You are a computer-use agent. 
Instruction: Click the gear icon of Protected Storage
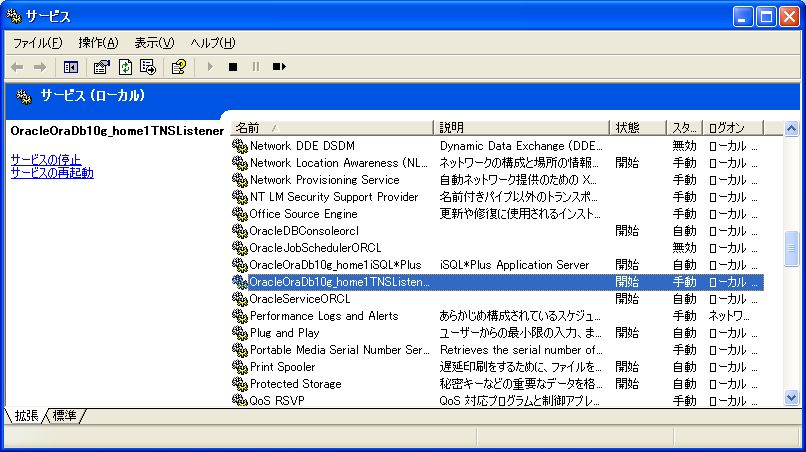(x=240, y=384)
